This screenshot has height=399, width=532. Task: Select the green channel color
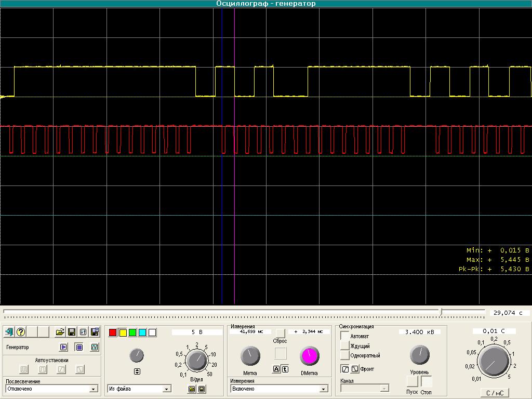[132, 332]
